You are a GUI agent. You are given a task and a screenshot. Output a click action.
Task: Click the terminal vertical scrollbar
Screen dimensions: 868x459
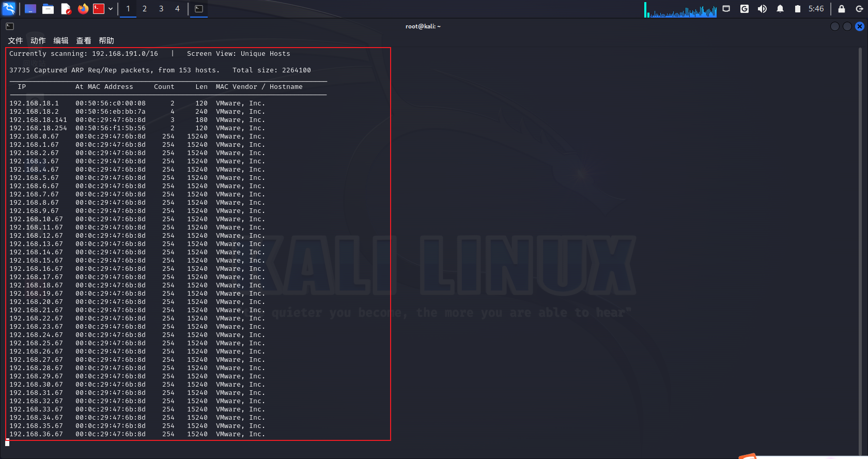[x=860, y=251]
